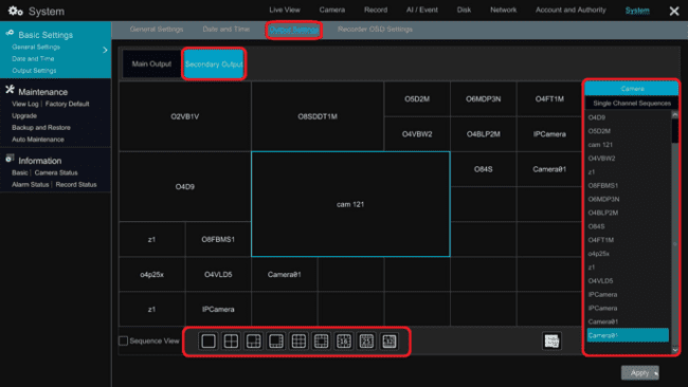
Task: Switch to the 16-window layout icon
Action: click(344, 341)
